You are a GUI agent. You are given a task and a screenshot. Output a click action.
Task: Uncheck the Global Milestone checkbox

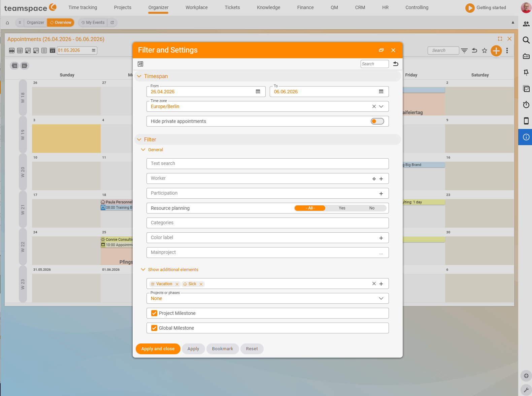pos(154,328)
